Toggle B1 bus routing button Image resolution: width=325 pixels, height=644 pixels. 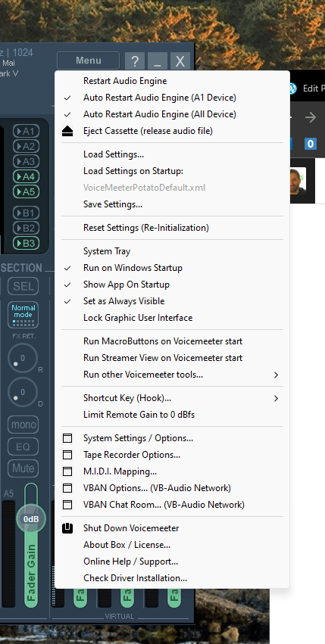pos(26,213)
